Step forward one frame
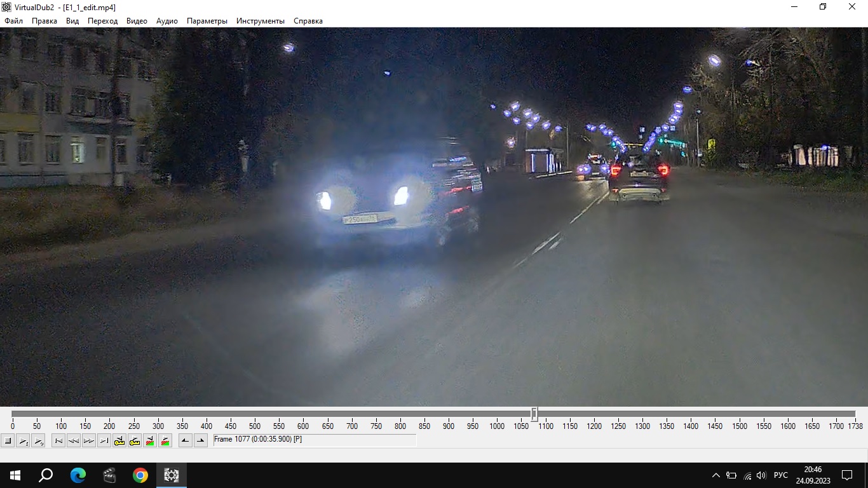This screenshot has width=868, height=488. pos(89,440)
